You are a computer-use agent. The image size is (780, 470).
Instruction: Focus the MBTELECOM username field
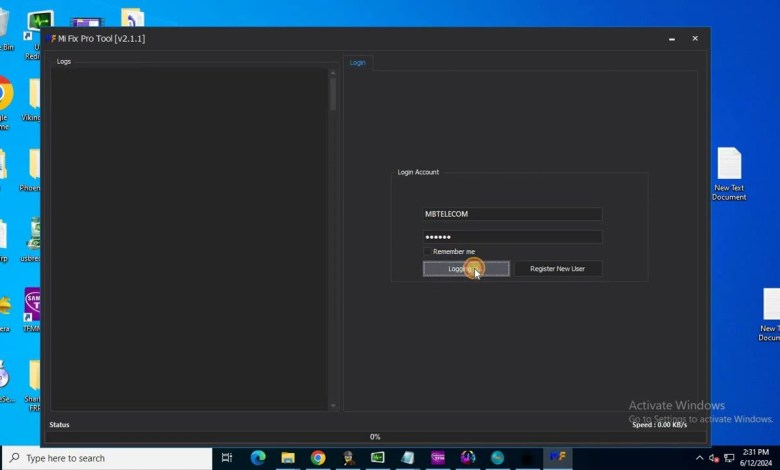[512, 214]
